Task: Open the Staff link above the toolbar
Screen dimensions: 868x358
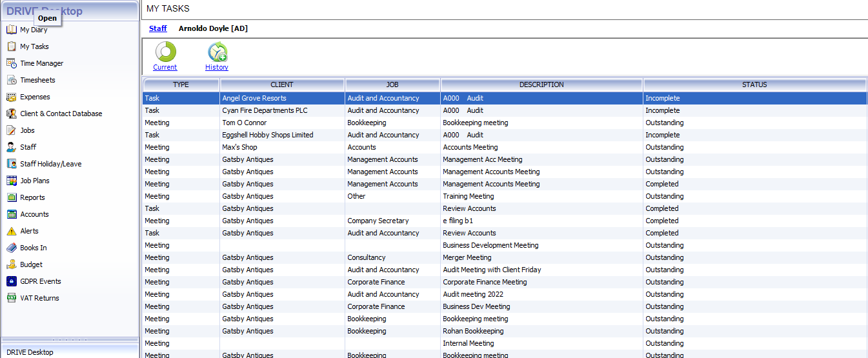Action: point(158,28)
